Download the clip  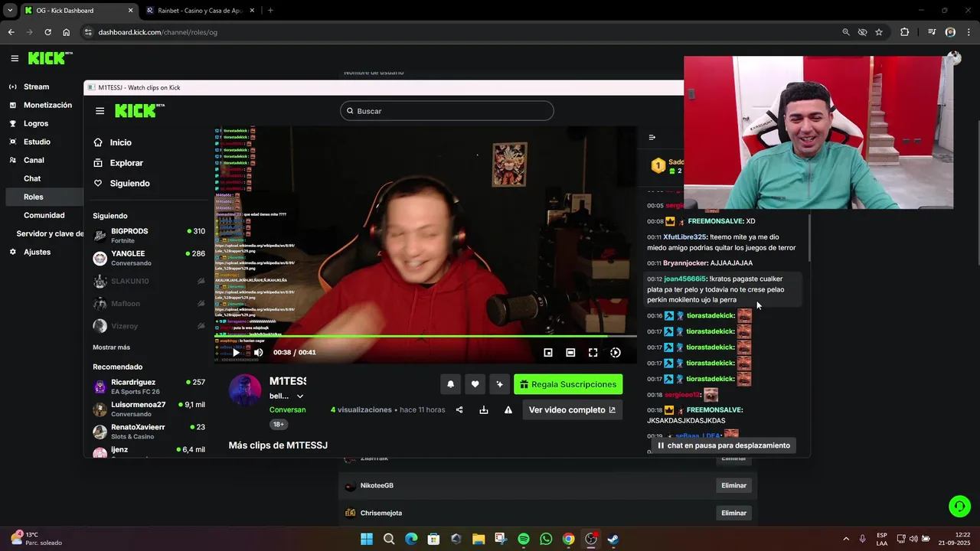click(484, 410)
